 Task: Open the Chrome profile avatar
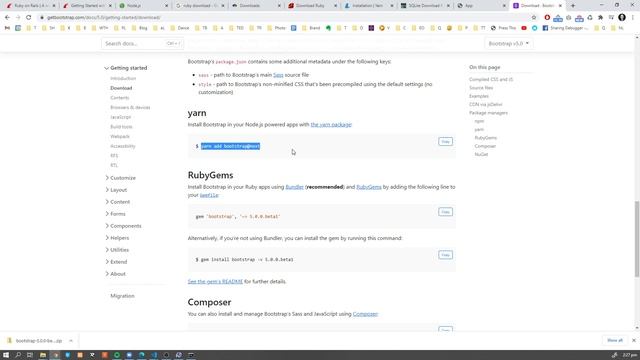[x=622, y=18]
